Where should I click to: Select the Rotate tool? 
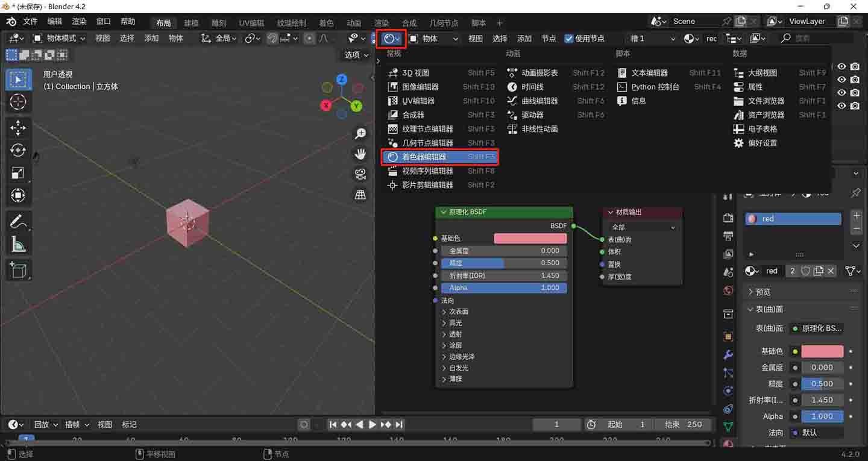[x=18, y=151]
